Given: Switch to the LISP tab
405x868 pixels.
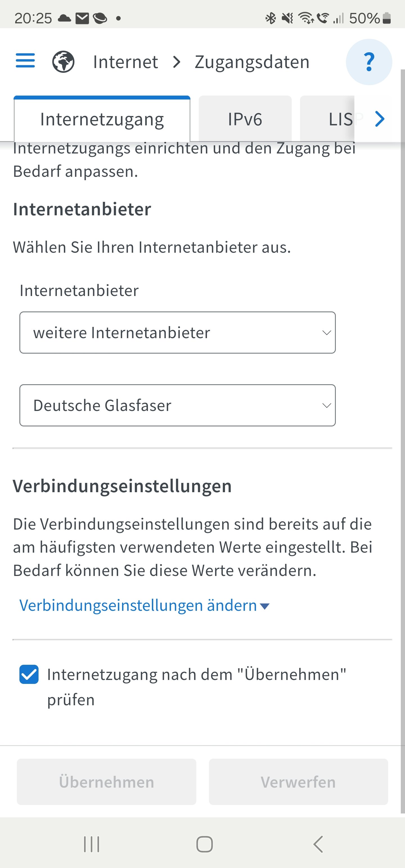Looking at the screenshot, I should coord(341,119).
